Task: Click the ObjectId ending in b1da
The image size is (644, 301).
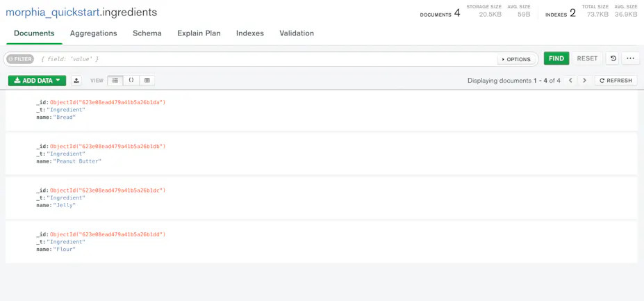Action: click(108, 102)
